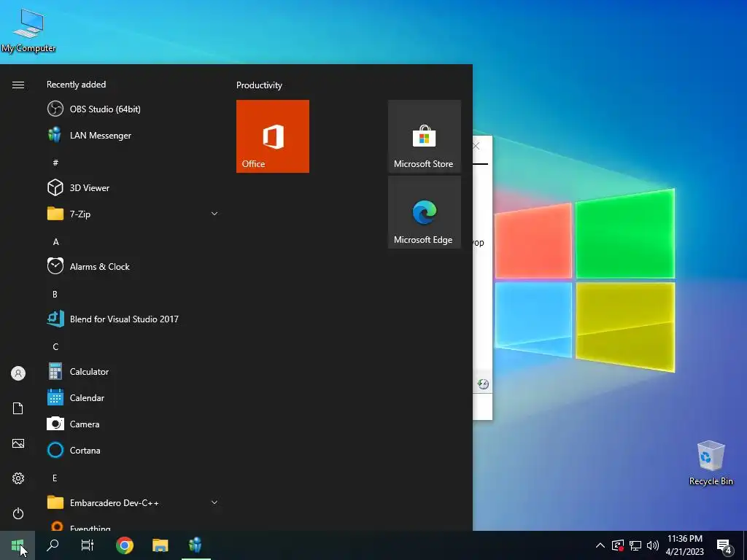Screen dimensions: 747x560
Task: Select the My Computer desktop icon
Action: pos(28,29)
